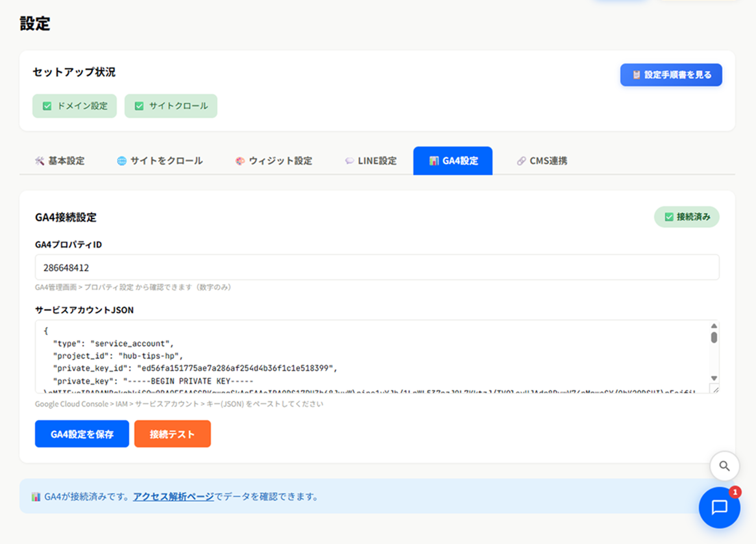Click the JSON textarea scroll down arrow
Image resolution: width=756 pixels, height=544 pixels.
click(714, 378)
